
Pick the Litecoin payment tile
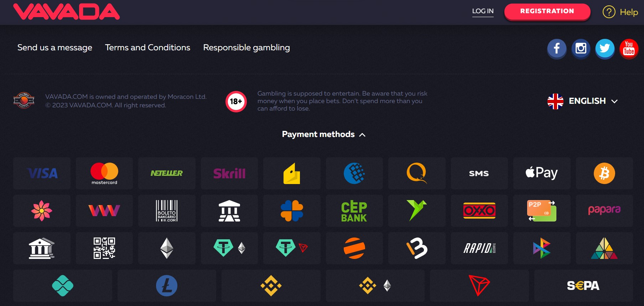click(x=167, y=286)
